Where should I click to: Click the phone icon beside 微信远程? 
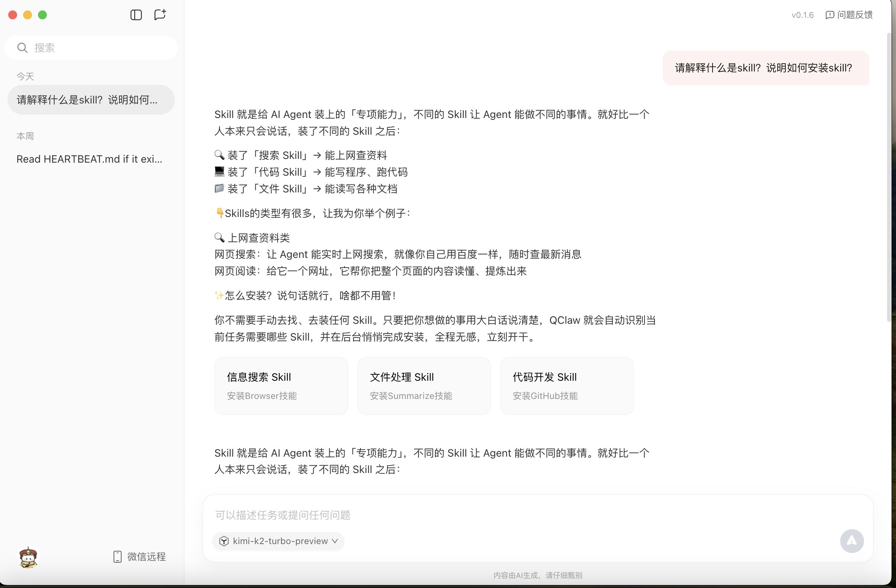click(118, 557)
